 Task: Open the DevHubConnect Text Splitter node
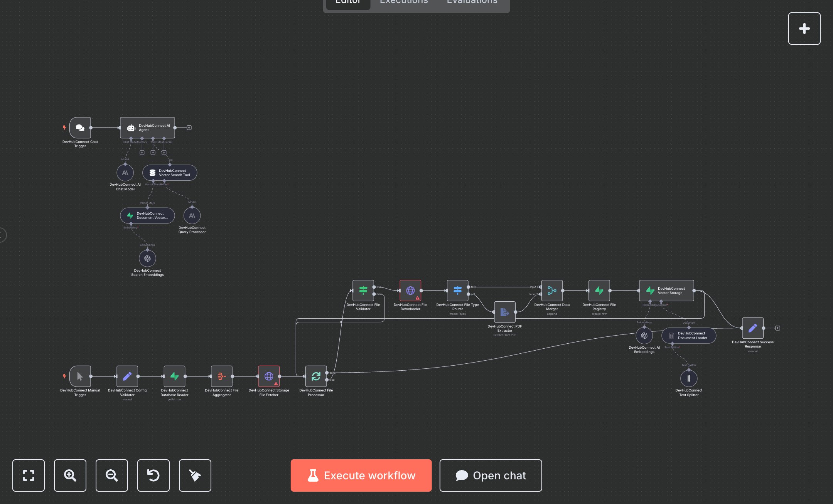pyautogui.click(x=689, y=378)
